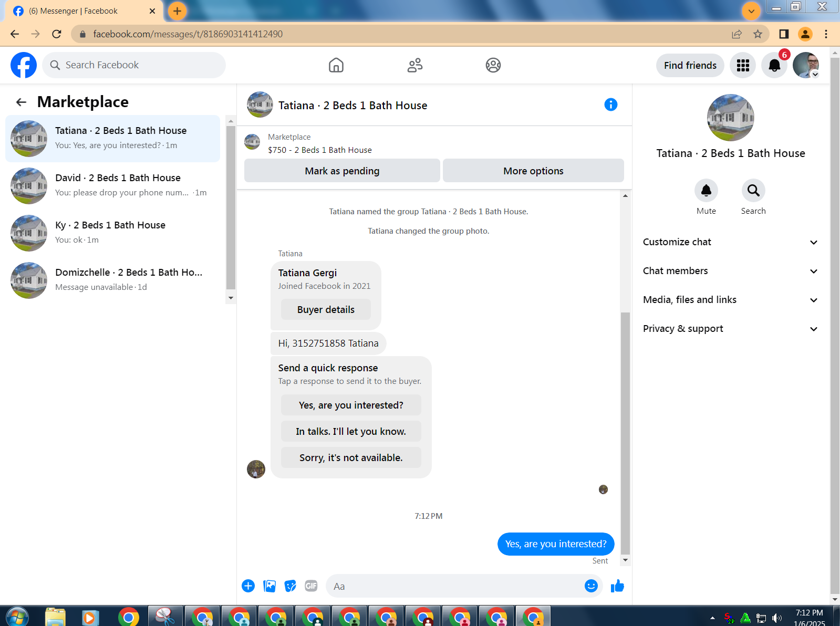This screenshot has width=840, height=626.
Task: Click the conversation list scrollbar
Action: click(x=231, y=207)
